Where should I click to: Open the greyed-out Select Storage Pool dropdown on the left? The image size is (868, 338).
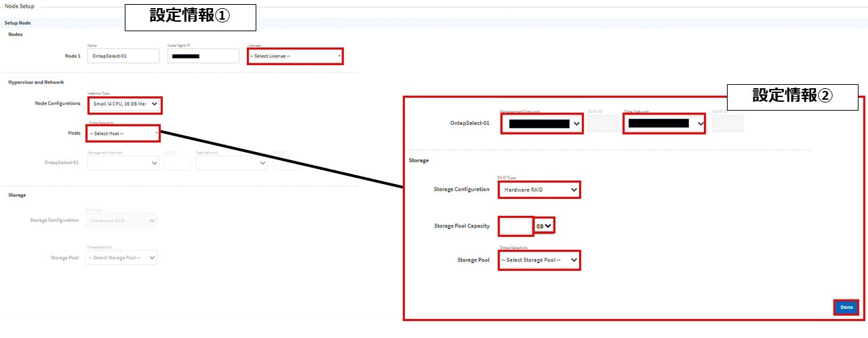pos(121,258)
